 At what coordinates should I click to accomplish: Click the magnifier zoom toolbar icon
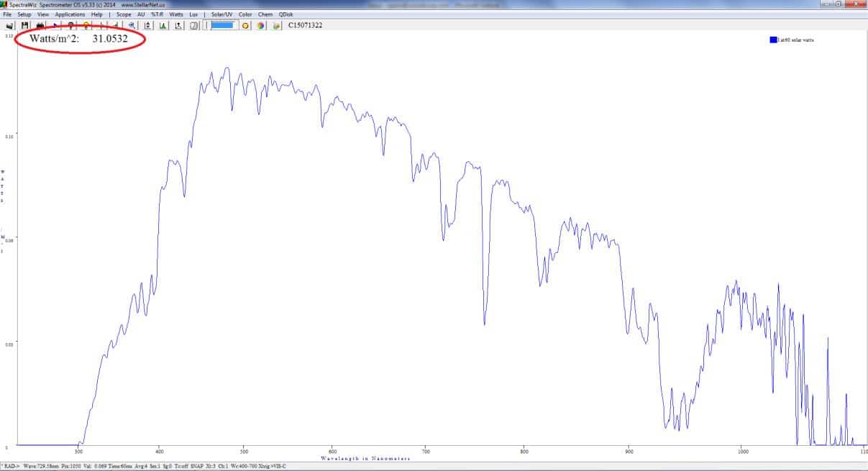click(x=132, y=25)
